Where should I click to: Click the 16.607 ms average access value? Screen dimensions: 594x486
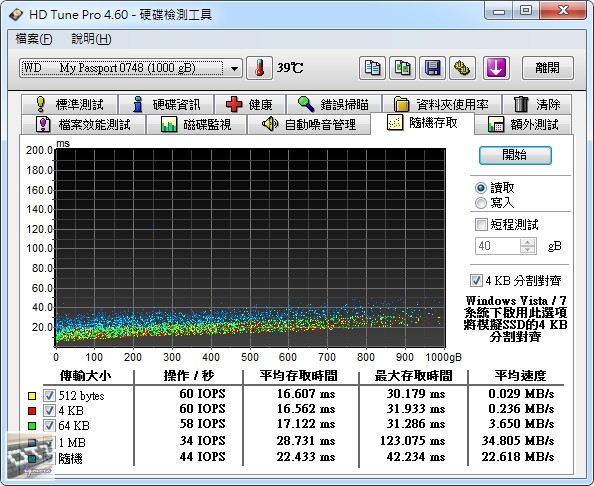pos(306,394)
